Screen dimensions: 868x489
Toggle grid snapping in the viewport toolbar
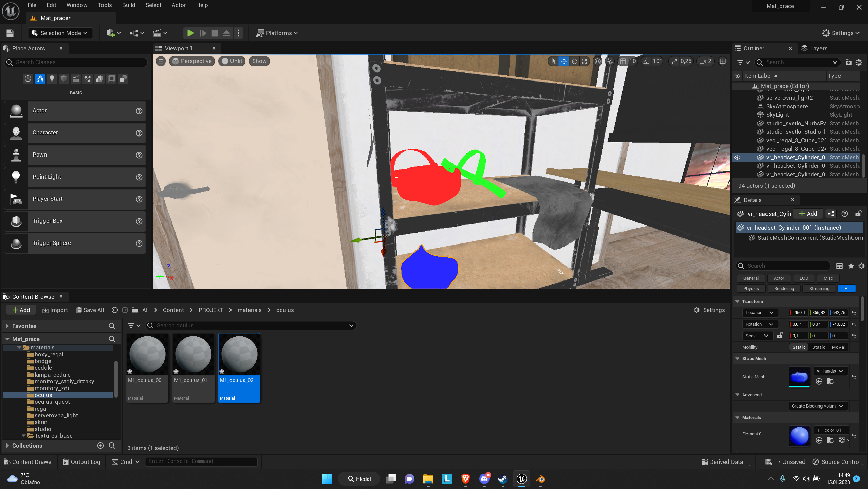coord(623,61)
